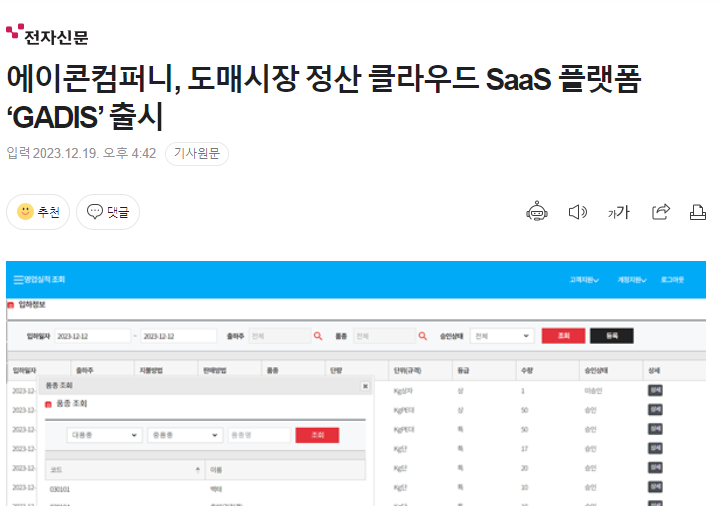Click the hamburger menu in screenshot header
Screen dimensions: 720x506
(17, 280)
